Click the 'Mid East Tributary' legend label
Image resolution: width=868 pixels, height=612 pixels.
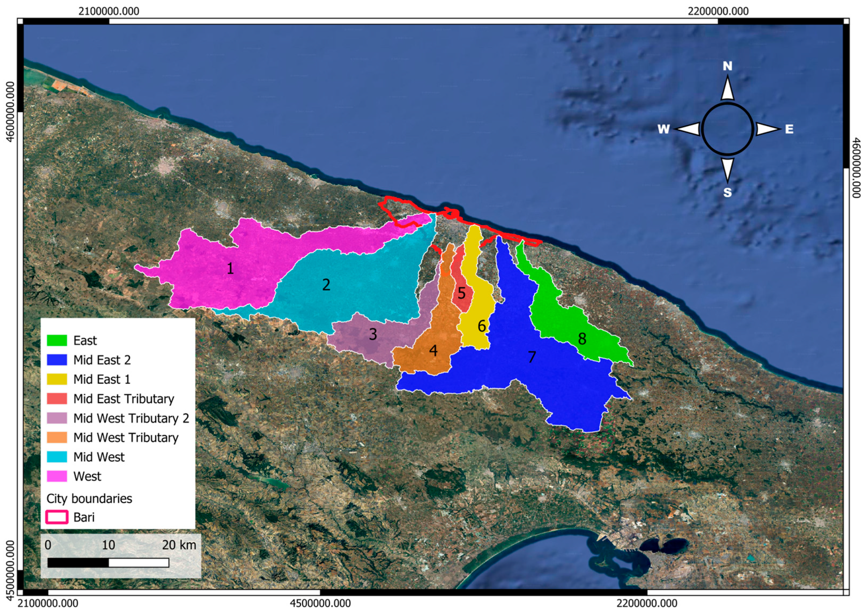point(124,399)
